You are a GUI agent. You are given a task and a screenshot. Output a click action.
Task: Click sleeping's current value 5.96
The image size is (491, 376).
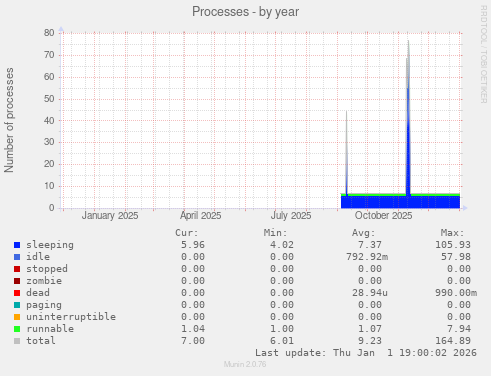pyautogui.click(x=193, y=245)
